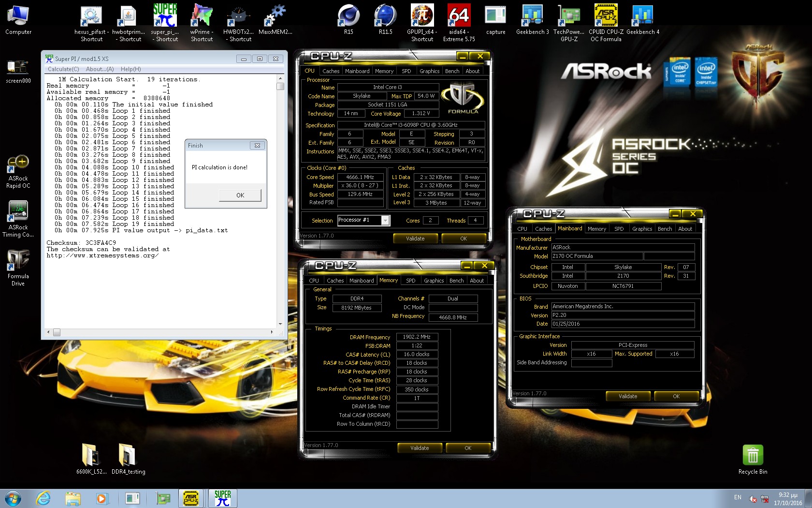Open ASRock Timing Configurator icon

(x=18, y=219)
